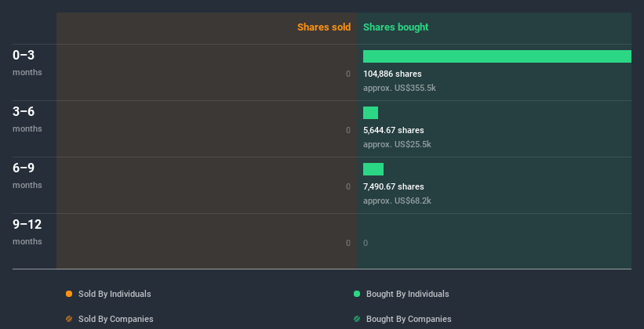Click the orange Sold By Individuals legend dot
This screenshot has height=329, width=644.
[x=69, y=294]
